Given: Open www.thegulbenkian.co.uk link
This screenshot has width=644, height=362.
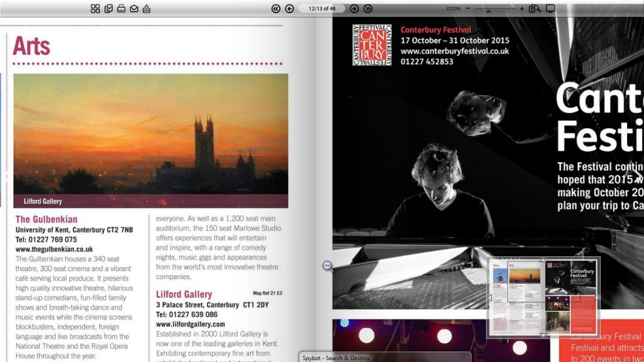Looking at the screenshot, I should pos(54,249).
